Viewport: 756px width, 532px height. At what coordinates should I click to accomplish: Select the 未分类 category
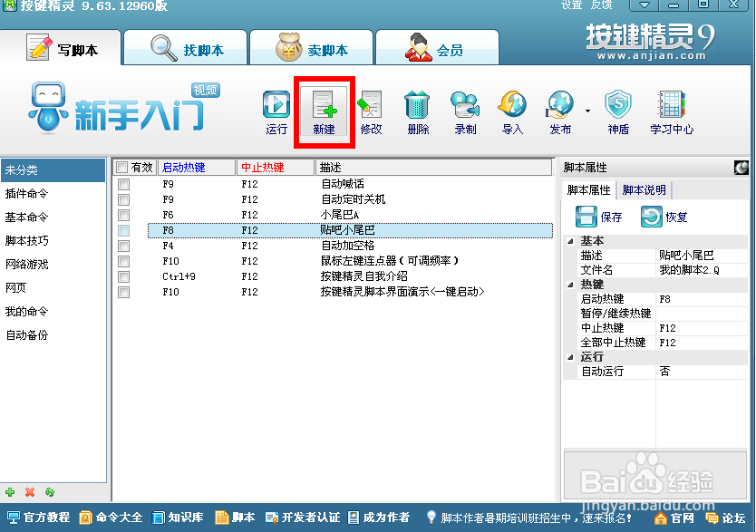pos(53,170)
